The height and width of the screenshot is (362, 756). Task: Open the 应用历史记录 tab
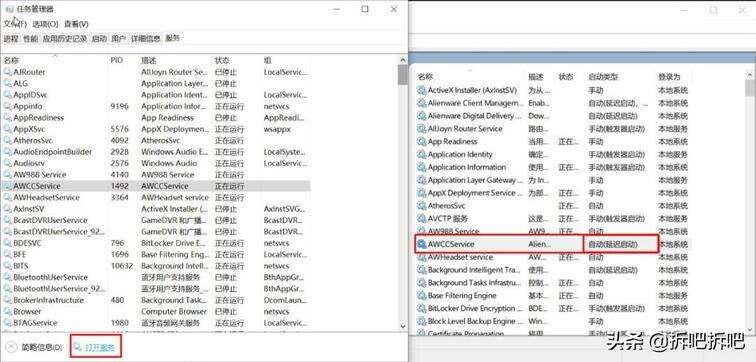coord(65,39)
